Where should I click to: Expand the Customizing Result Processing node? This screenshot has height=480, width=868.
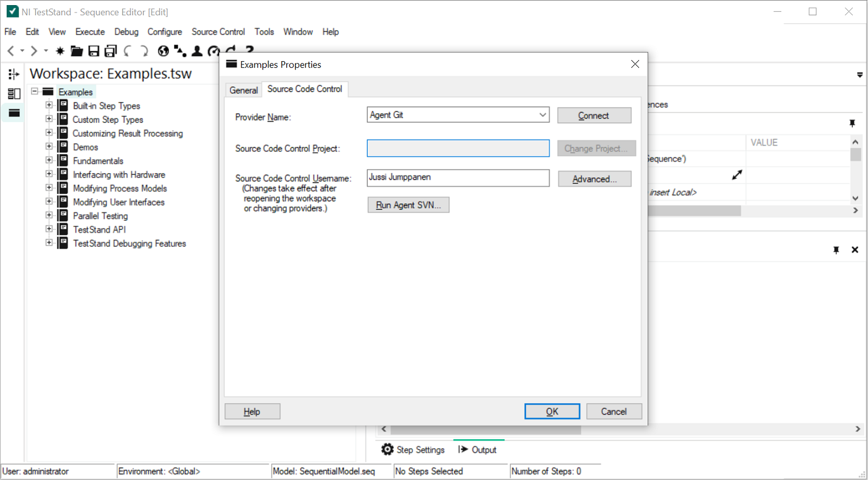coord(49,133)
